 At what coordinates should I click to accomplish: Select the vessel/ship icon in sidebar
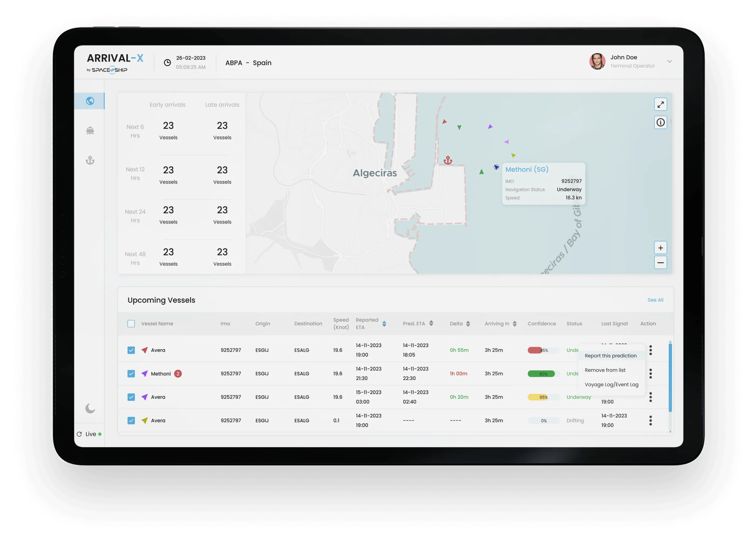(90, 130)
